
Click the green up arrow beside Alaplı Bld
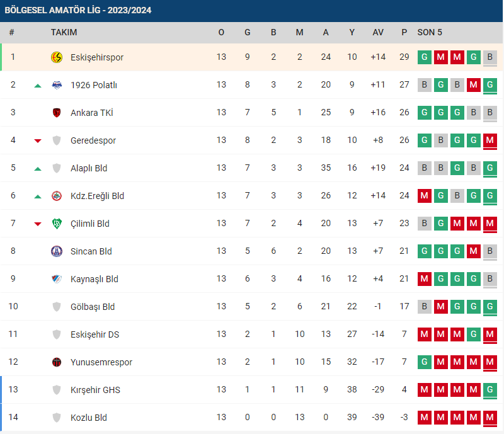point(38,169)
